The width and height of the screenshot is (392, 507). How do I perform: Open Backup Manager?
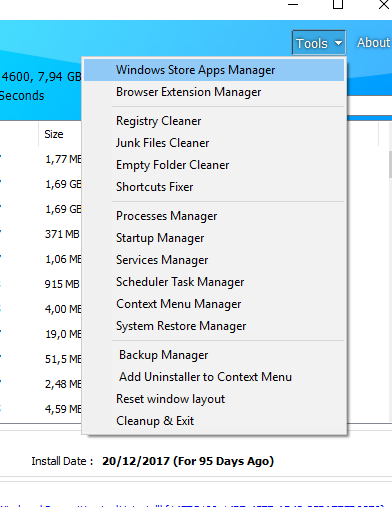[214, 355]
